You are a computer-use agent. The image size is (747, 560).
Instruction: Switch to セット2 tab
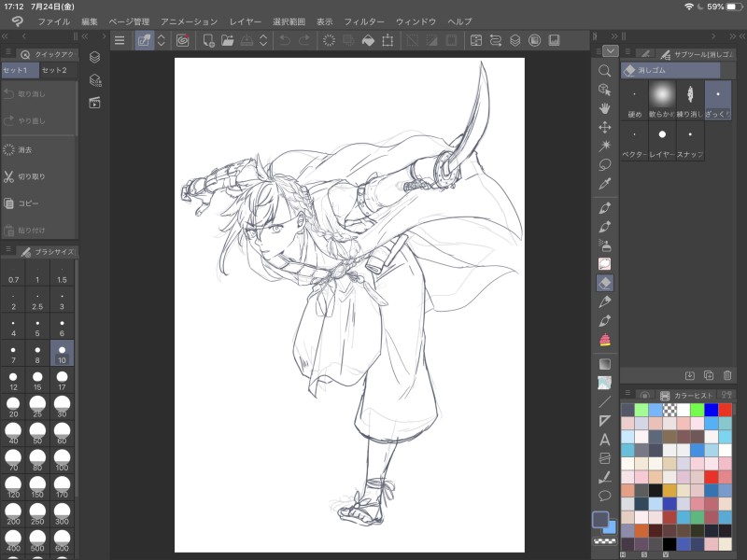coord(55,70)
